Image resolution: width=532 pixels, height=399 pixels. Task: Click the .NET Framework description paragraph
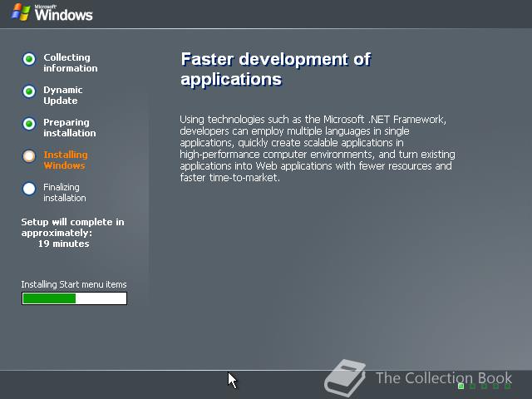(318, 148)
